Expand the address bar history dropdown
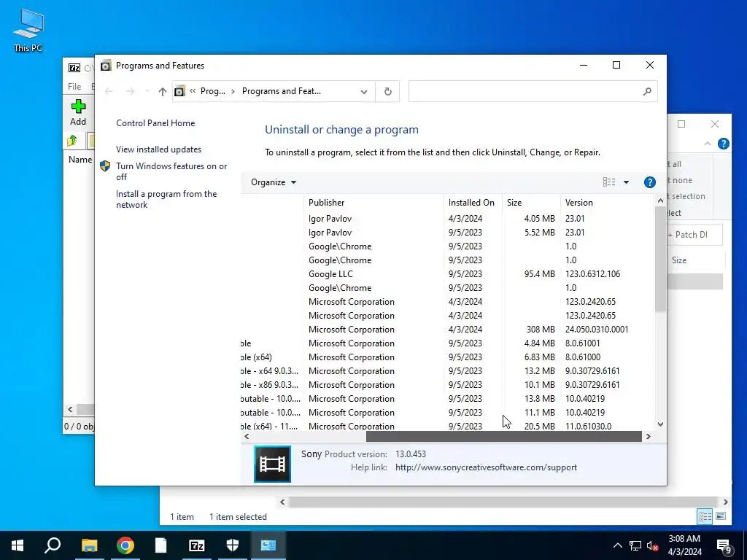The height and width of the screenshot is (560, 747). 364,91
